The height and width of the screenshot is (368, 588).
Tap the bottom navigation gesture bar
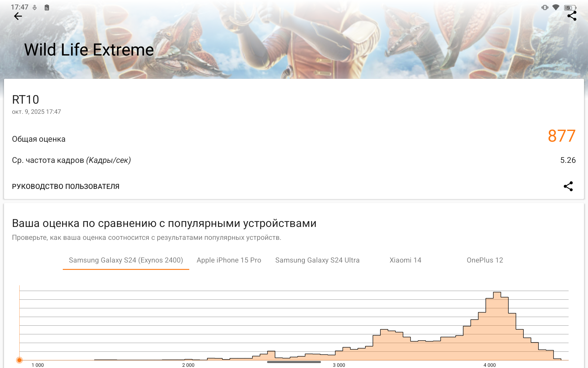pyautogui.click(x=294, y=362)
